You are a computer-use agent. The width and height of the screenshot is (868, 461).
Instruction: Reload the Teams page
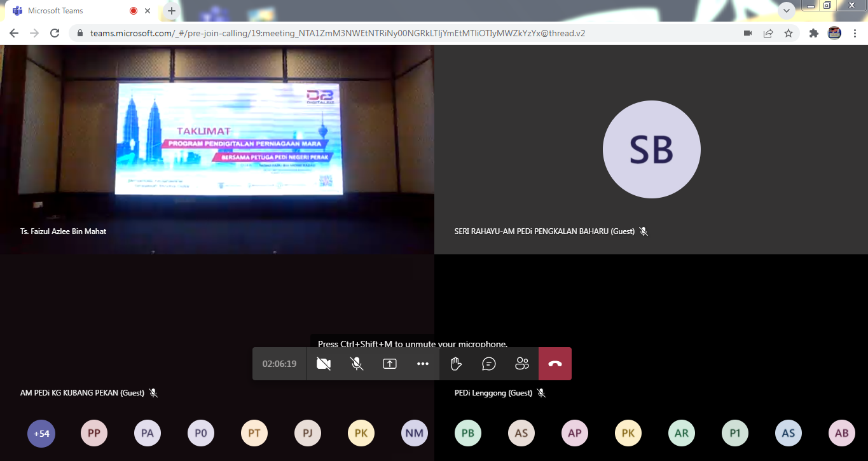click(x=55, y=33)
